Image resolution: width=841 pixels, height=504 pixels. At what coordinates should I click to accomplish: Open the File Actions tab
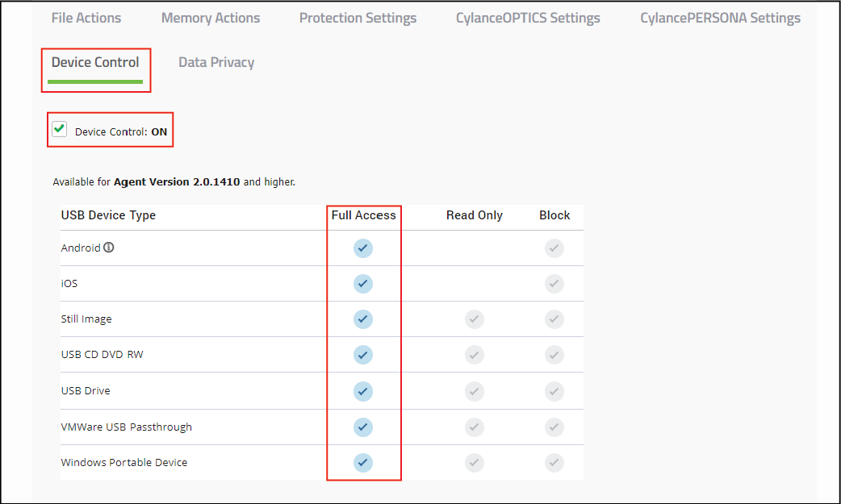pos(86,18)
